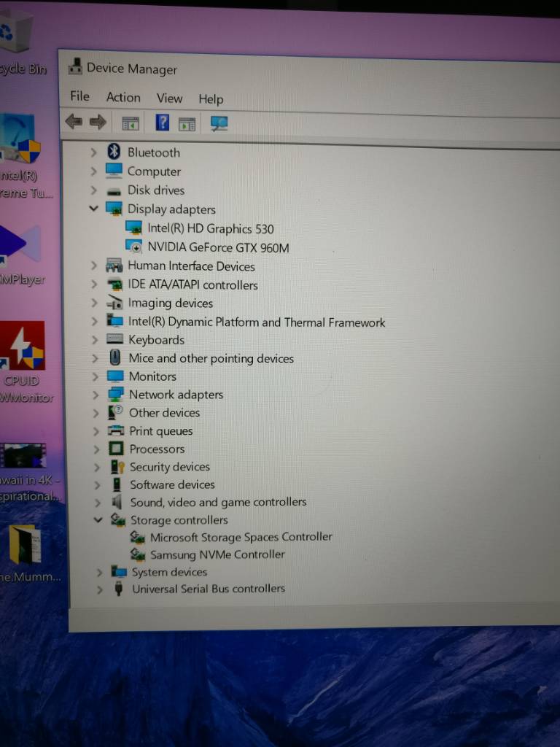Screen dimensions: 560x747
Task: Click Scan for hardware changes monitor icon
Action: (219, 124)
